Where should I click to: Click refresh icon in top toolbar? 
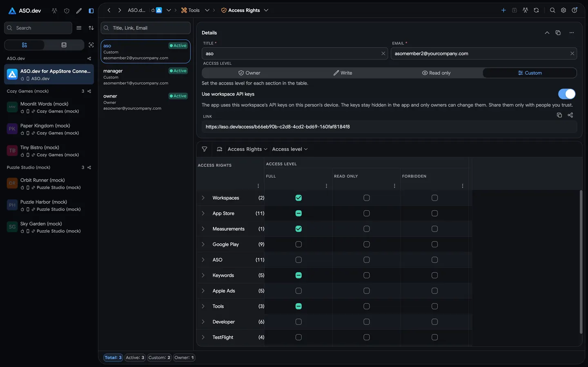[x=536, y=10]
